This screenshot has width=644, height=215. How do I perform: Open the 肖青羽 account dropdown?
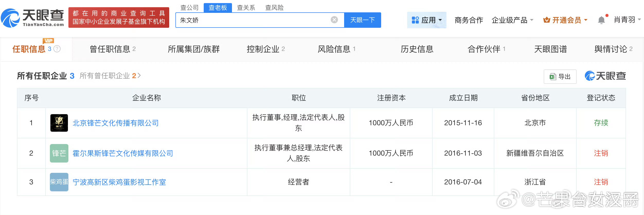point(627,20)
